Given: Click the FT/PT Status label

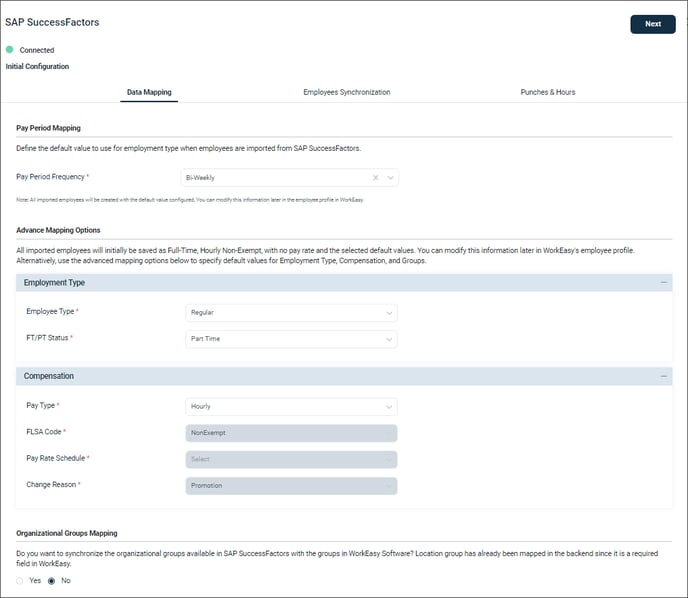Looking at the screenshot, I should (47, 337).
